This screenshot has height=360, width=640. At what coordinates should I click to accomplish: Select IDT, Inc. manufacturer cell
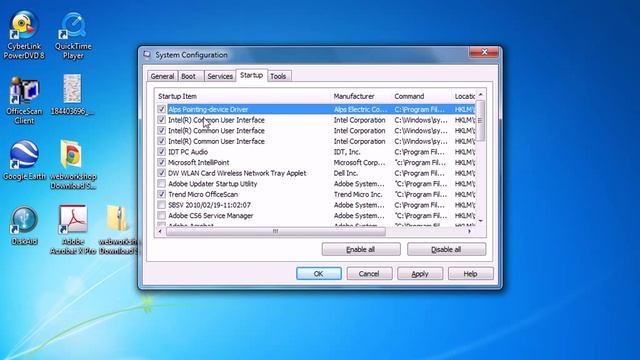(x=347, y=152)
